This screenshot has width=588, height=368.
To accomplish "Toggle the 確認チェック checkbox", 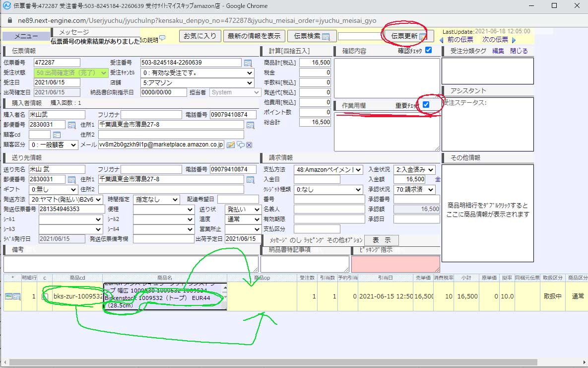I will tap(429, 50).
